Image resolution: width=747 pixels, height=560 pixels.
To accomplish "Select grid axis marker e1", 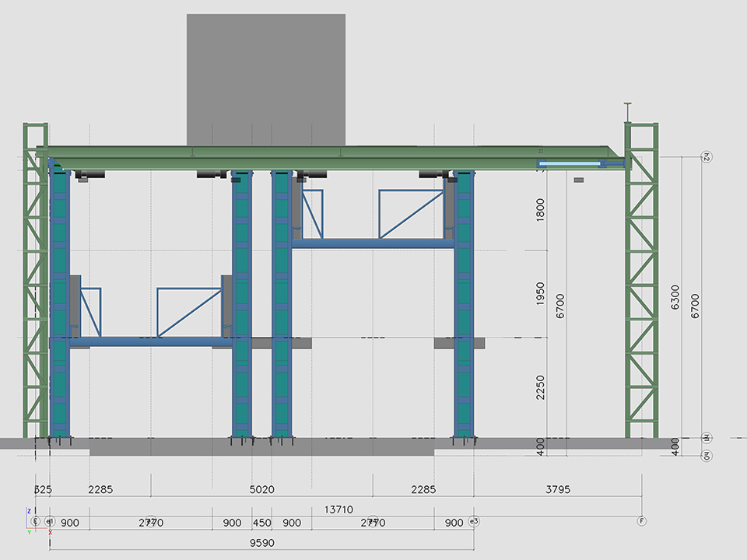I will pos(50,521).
